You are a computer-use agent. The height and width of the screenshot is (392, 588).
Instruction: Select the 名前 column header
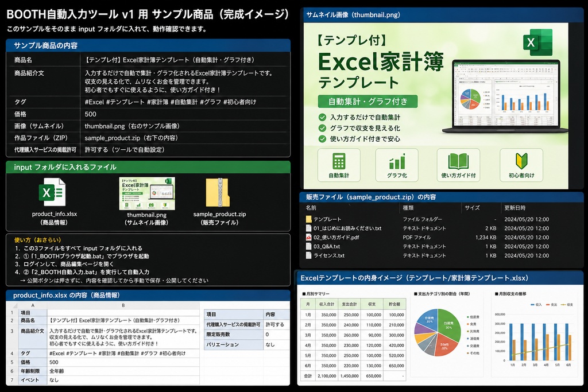click(x=311, y=208)
